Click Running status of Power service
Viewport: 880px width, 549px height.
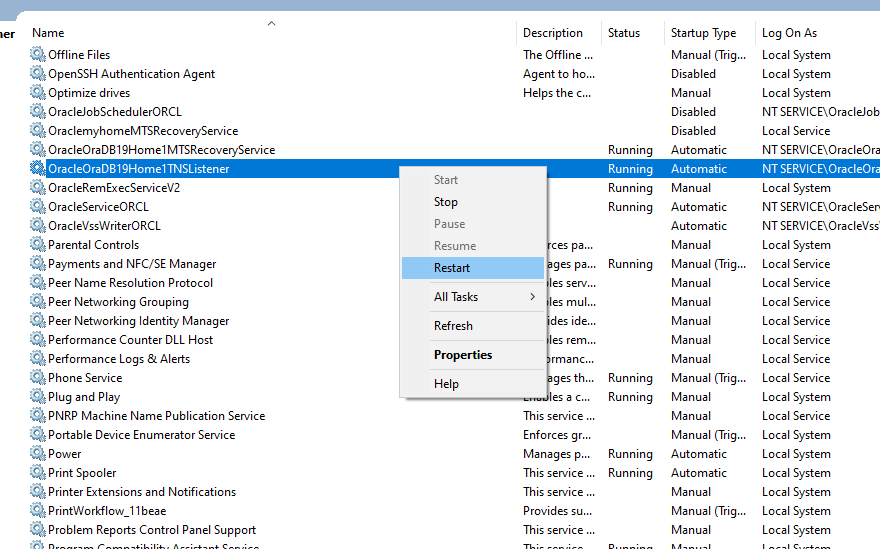(x=630, y=454)
